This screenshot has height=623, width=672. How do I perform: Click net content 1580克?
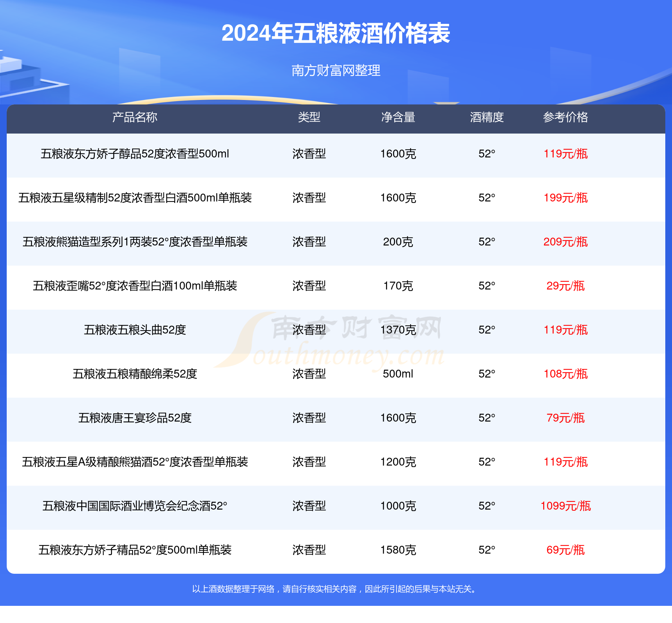(x=398, y=550)
